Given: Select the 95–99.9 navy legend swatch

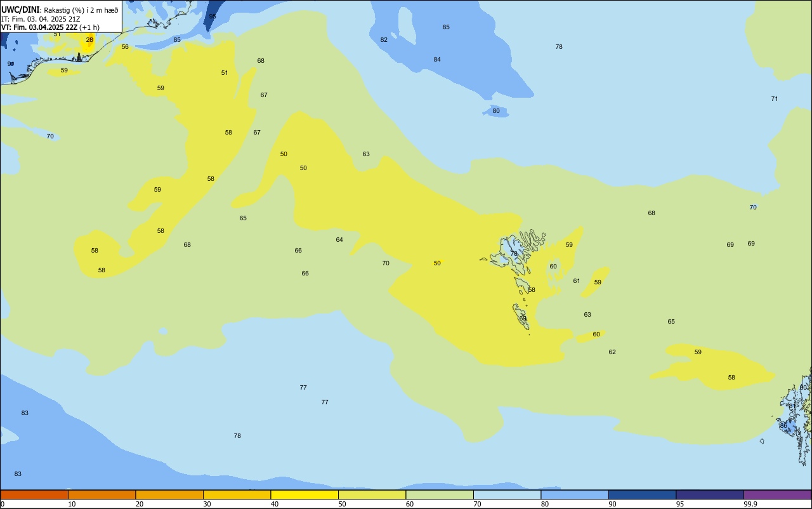Looking at the screenshot, I should pos(710,494).
